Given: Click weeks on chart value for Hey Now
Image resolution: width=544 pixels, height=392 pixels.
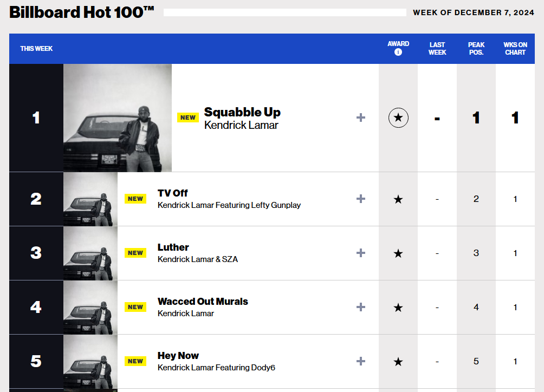Looking at the screenshot, I should [515, 361].
